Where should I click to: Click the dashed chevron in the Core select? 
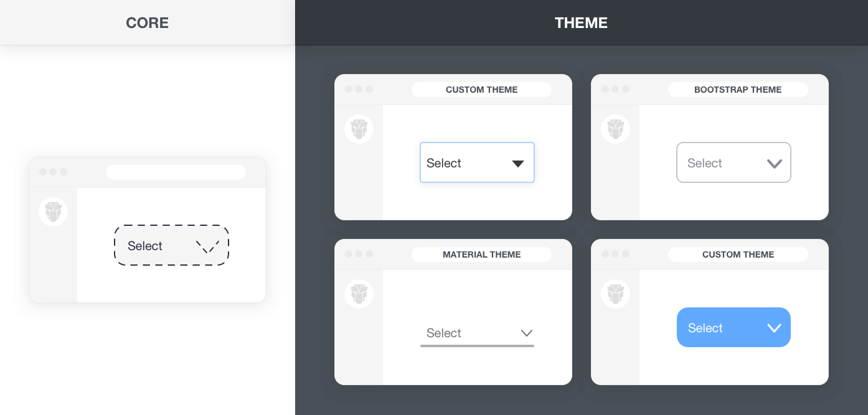(x=207, y=246)
